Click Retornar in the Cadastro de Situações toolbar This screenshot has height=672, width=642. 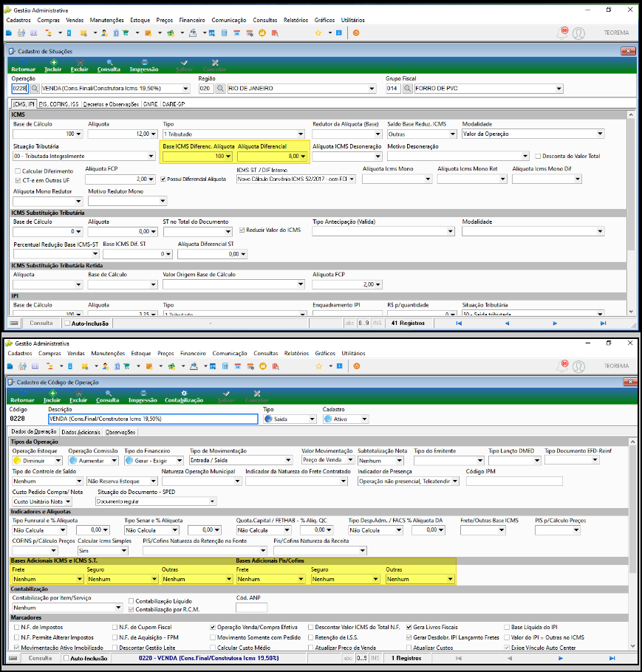tap(23, 66)
